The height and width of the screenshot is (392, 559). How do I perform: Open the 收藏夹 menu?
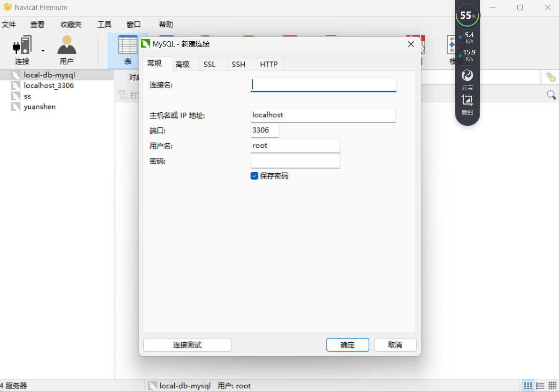pos(71,24)
